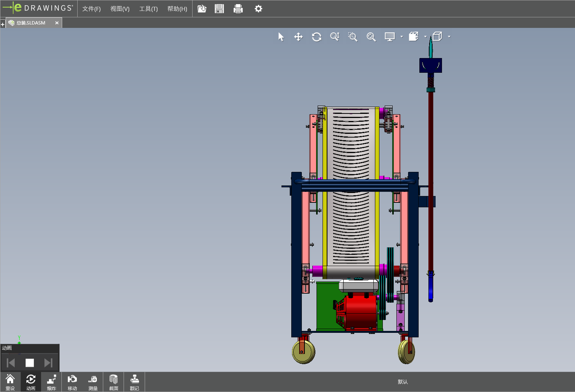Viewport: 575px width, 392px height.
Task: Click the 重设 (Reset) home button
Action: pyautogui.click(x=10, y=382)
